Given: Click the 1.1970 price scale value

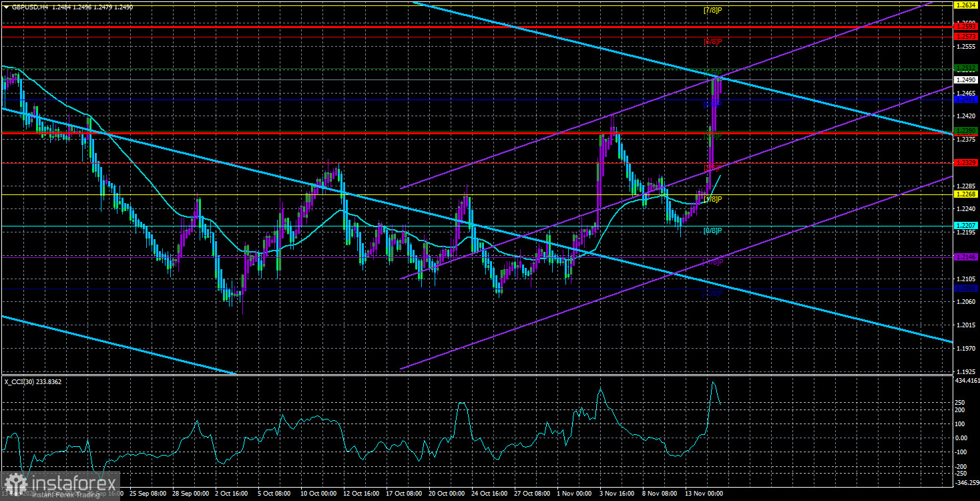Looking at the screenshot, I should (x=965, y=348).
